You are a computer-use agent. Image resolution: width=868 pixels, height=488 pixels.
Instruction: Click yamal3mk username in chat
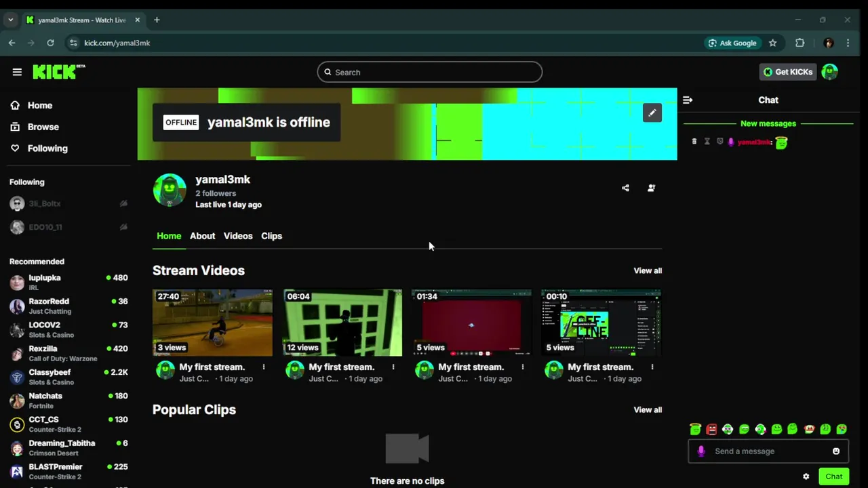point(753,142)
